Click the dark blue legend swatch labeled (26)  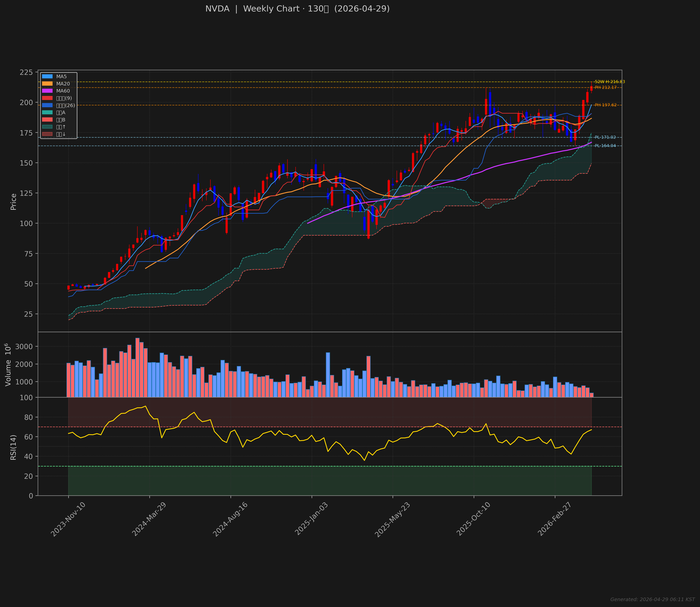coord(47,105)
